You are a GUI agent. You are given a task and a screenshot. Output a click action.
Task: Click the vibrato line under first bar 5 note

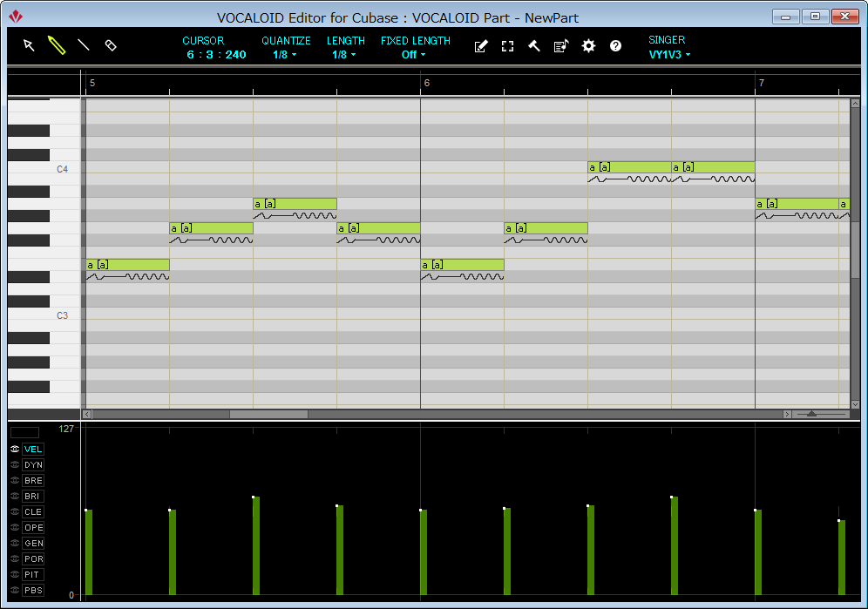pos(128,276)
